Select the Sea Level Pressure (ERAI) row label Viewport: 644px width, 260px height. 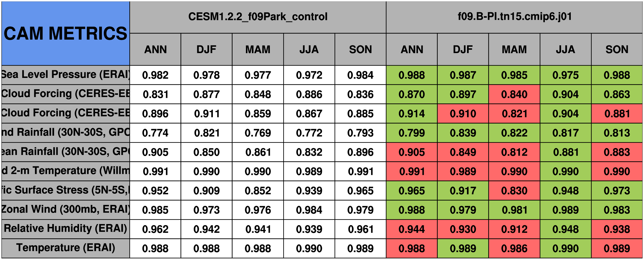pyautogui.click(x=66, y=75)
